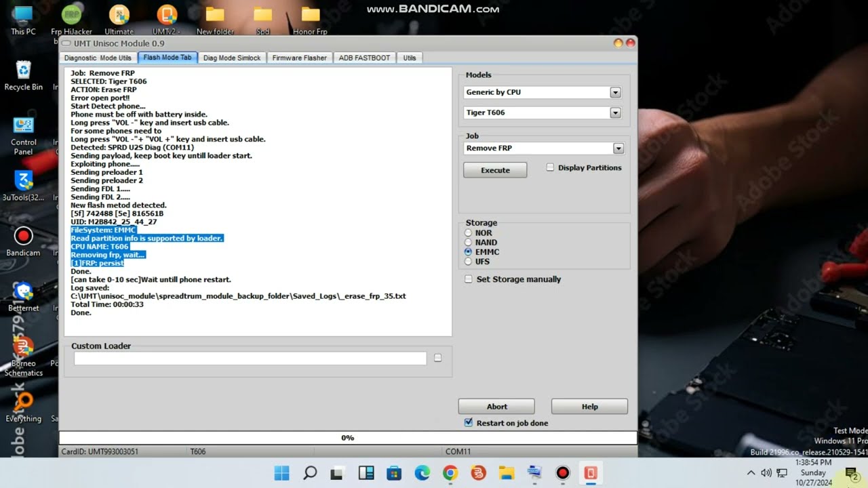Open taskbar Search

(310, 473)
